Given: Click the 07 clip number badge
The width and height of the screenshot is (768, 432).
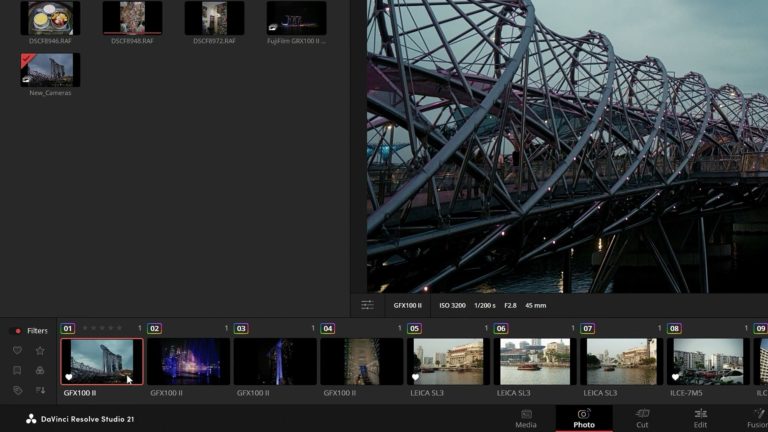Looking at the screenshot, I should pyautogui.click(x=587, y=328).
